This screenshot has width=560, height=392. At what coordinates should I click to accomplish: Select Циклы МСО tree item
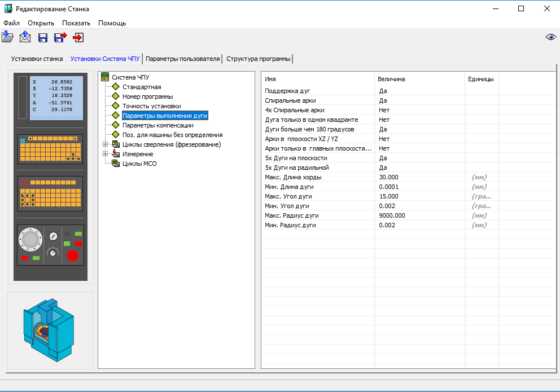139,164
